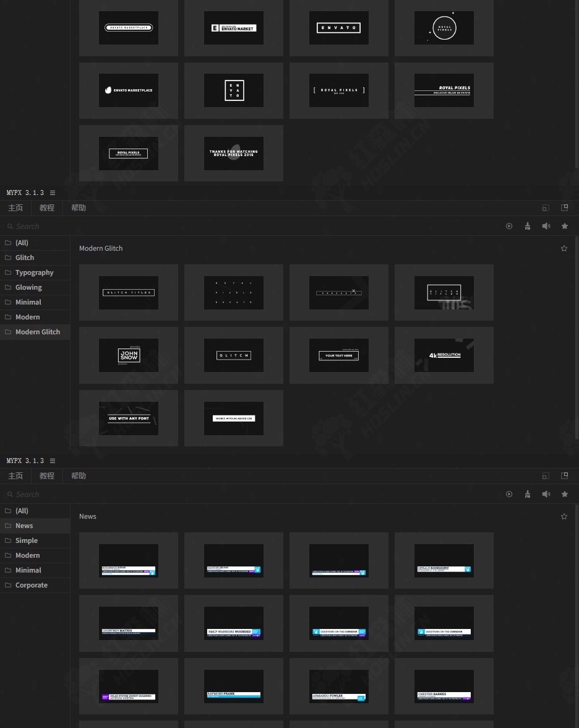Select Modern folder below Simple

(x=35, y=555)
